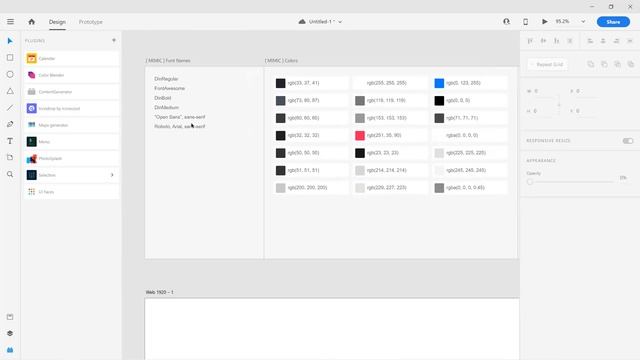Select the Pen tool
640x360 pixels.
[x=10, y=124]
